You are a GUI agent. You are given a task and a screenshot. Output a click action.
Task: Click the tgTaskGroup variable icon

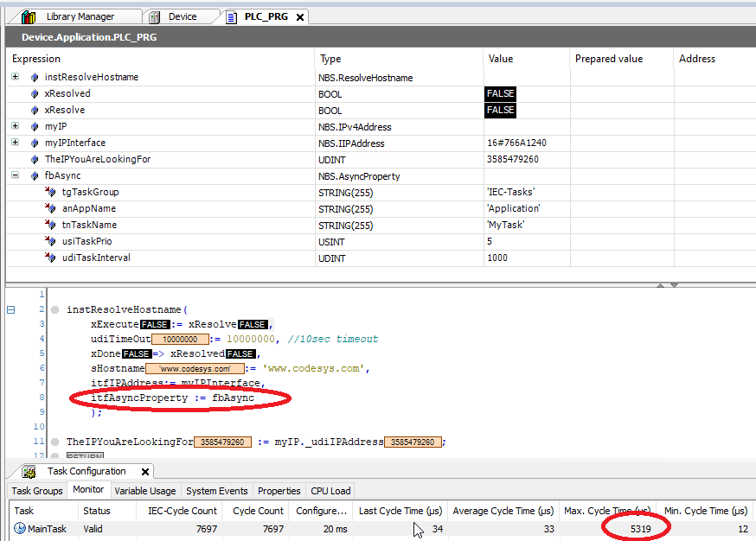click(50, 193)
